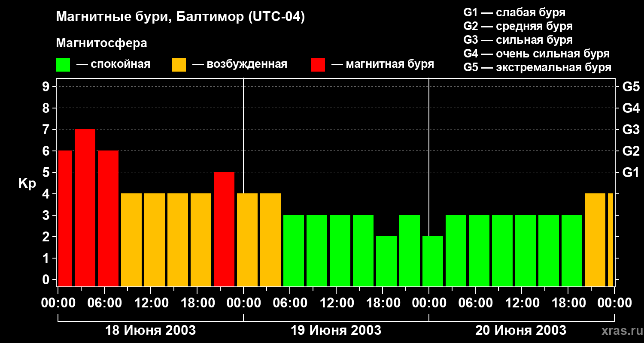Viewport: 644px width, 343px height.
Task: Click the red "магнитная буря" legend swatch
Action: (318, 65)
